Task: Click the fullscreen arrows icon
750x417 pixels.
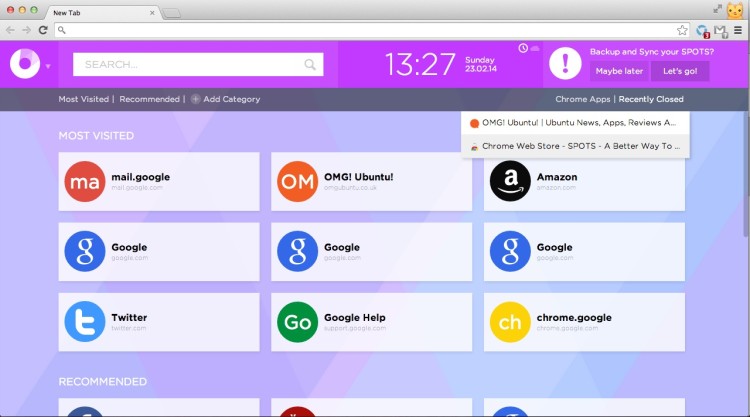Action: [x=717, y=9]
